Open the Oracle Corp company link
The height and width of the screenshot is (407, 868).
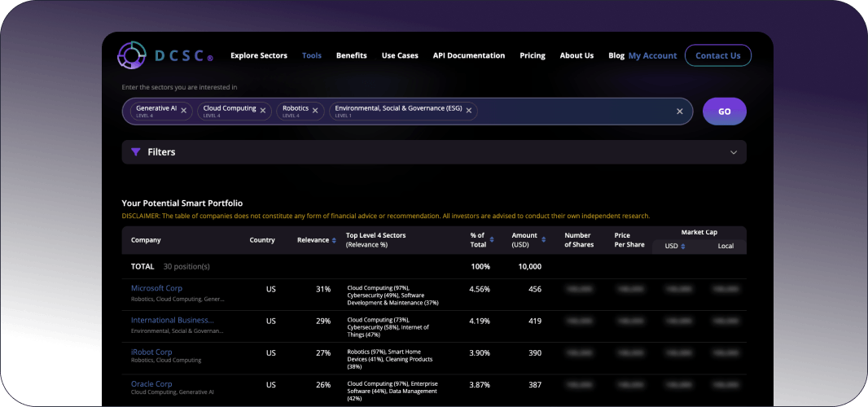[x=151, y=383]
